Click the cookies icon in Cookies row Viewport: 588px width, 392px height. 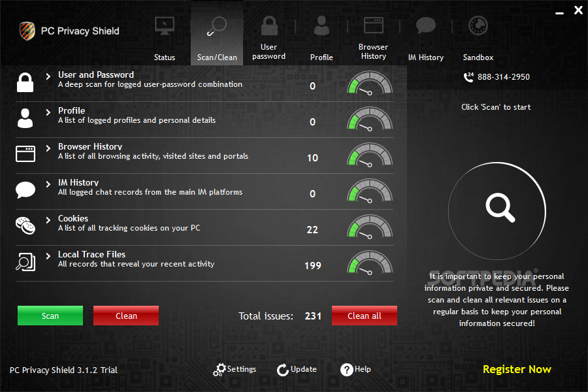pyautogui.click(x=25, y=225)
